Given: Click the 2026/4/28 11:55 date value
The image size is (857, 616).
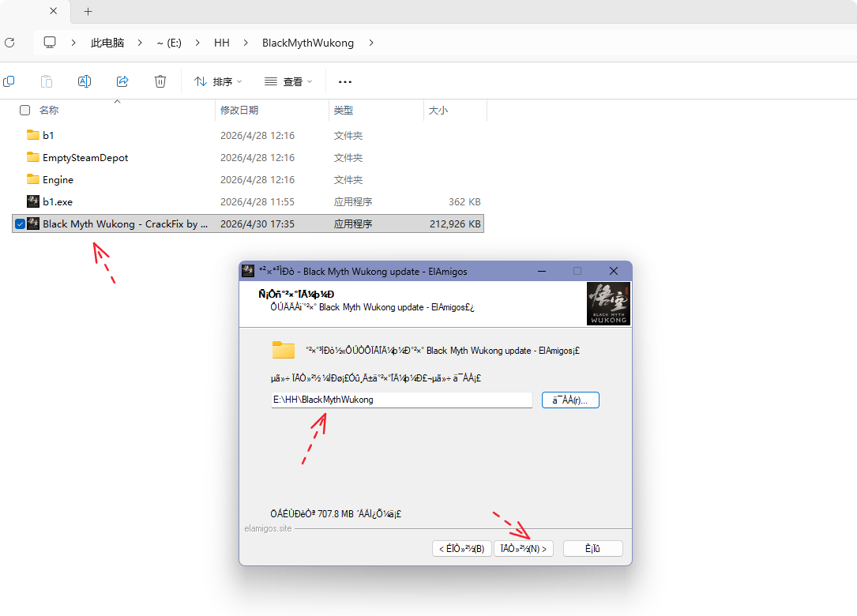Looking at the screenshot, I should pos(257,201).
